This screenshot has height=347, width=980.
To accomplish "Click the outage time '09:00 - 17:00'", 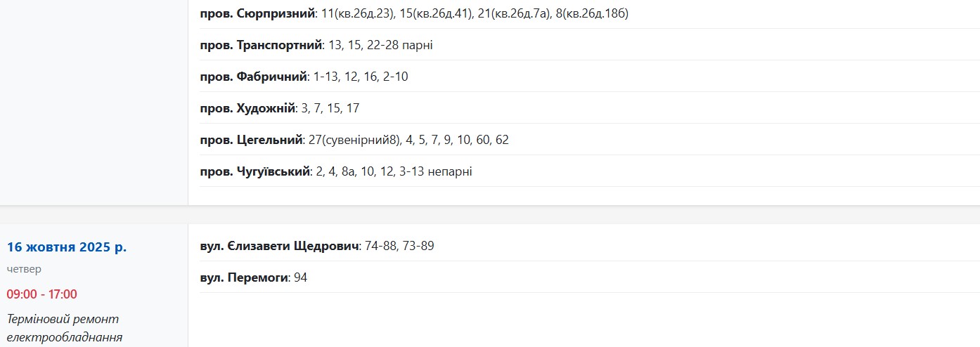I will pyautogui.click(x=42, y=294).
